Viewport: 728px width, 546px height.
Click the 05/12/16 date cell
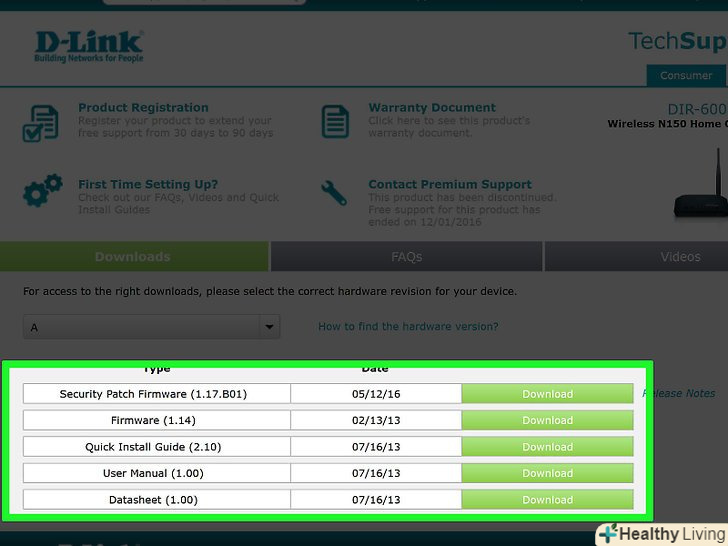click(x=376, y=394)
